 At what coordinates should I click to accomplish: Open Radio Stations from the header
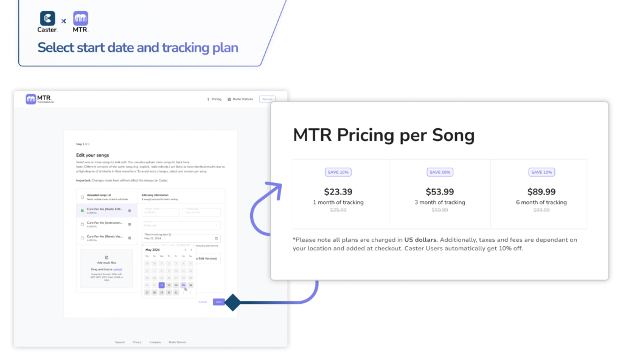click(x=240, y=99)
